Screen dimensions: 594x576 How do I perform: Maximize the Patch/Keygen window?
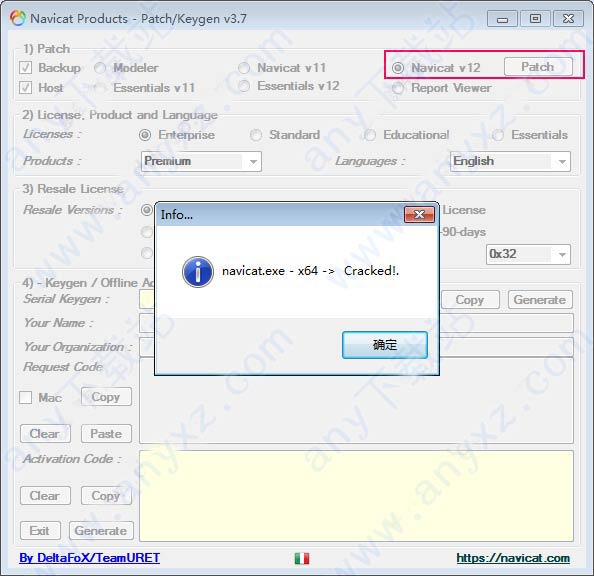click(535, 19)
